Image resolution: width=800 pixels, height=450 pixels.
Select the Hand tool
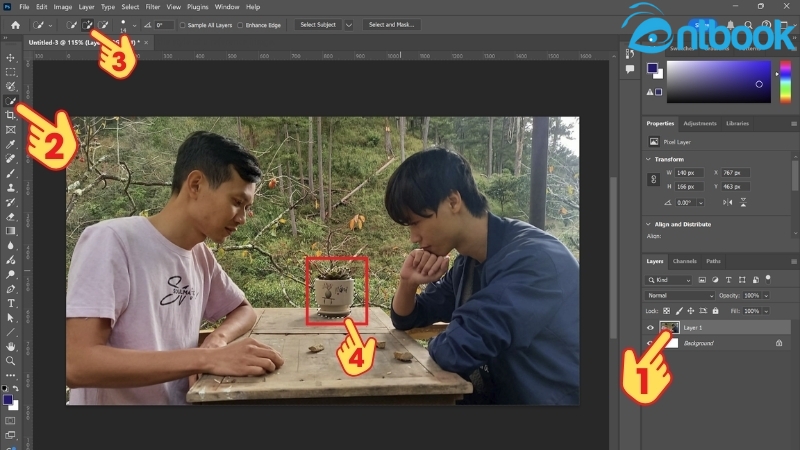10,346
